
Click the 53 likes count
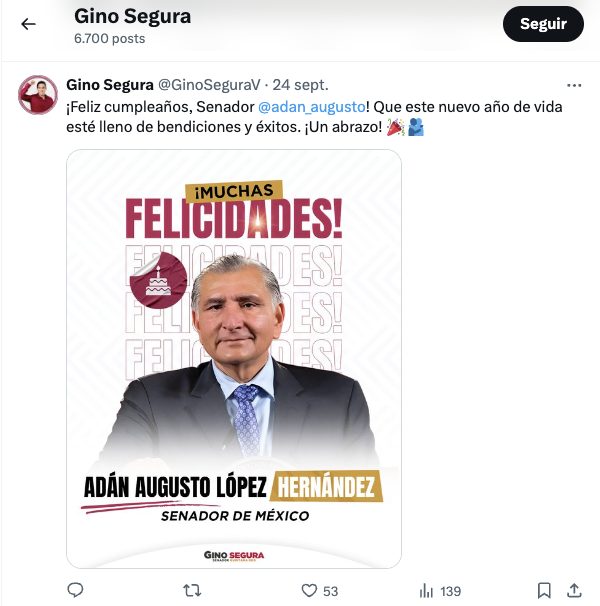pyautogui.click(x=331, y=591)
